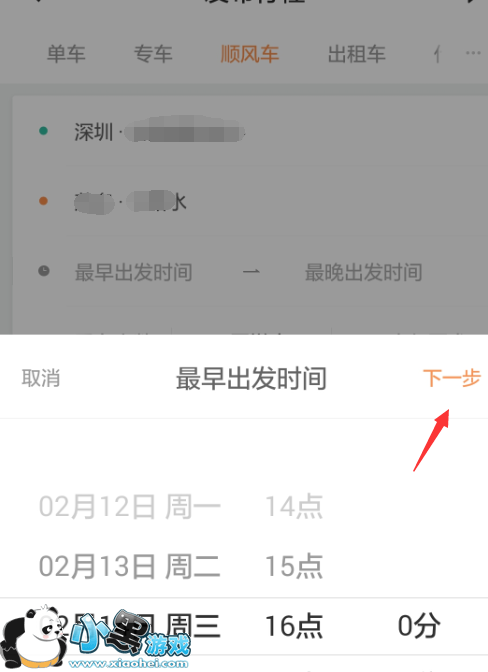Open the 最晚出发时间 field
The height and width of the screenshot is (672, 488).
click(363, 272)
